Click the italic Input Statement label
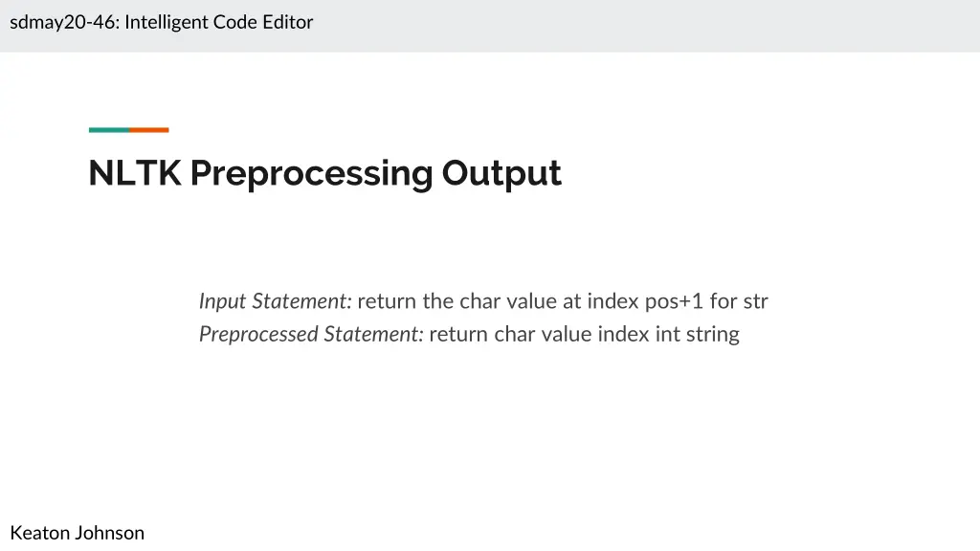This screenshot has height=551, width=980. 275,301
